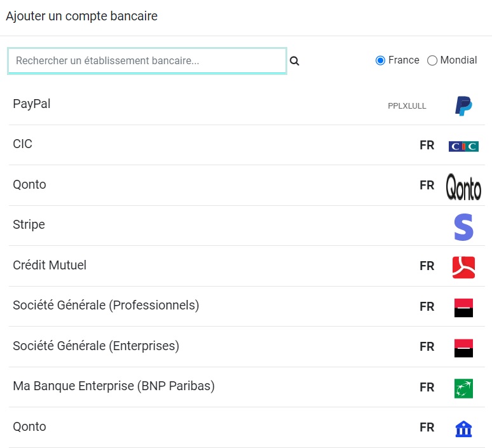Select Crédit Mutuel bank entry
The image size is (492, 448).
pyautogui.click(x=50, y=265)
